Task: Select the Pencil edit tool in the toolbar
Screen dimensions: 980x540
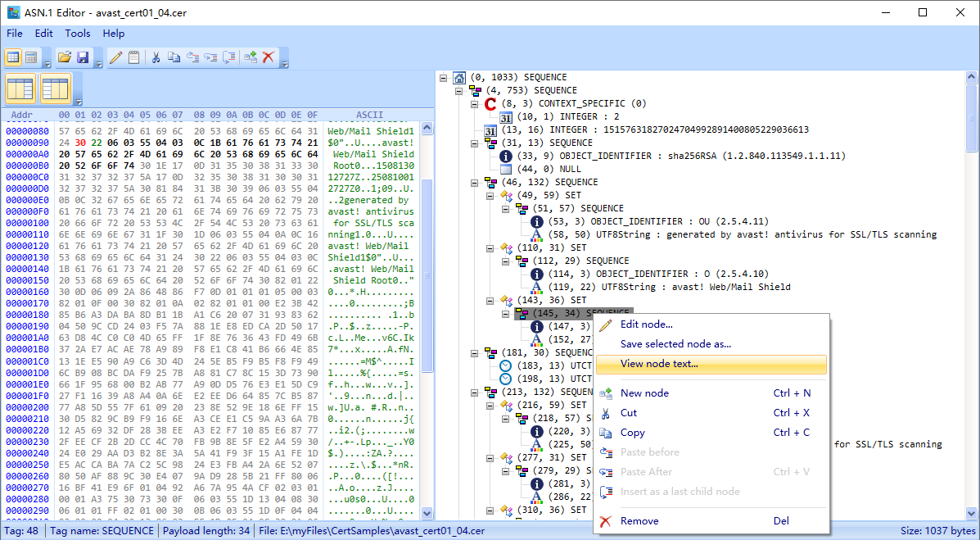Action: click(x=115, y=57)
